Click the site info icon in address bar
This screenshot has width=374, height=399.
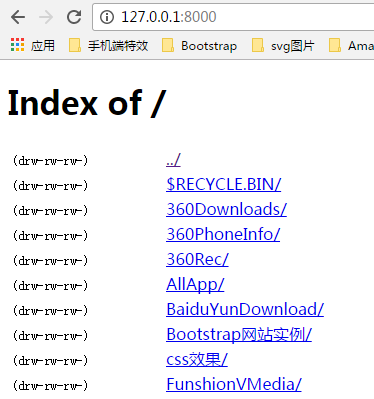107,17
